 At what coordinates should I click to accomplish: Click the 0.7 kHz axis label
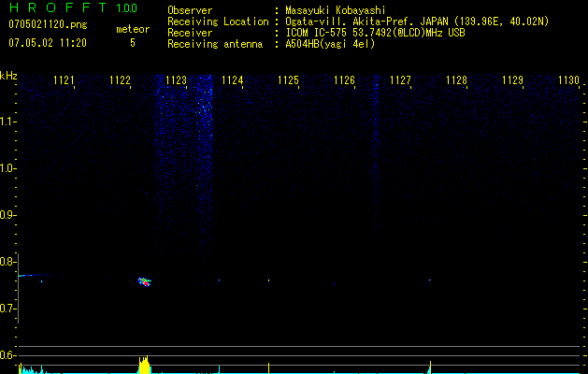coord(7,309)
